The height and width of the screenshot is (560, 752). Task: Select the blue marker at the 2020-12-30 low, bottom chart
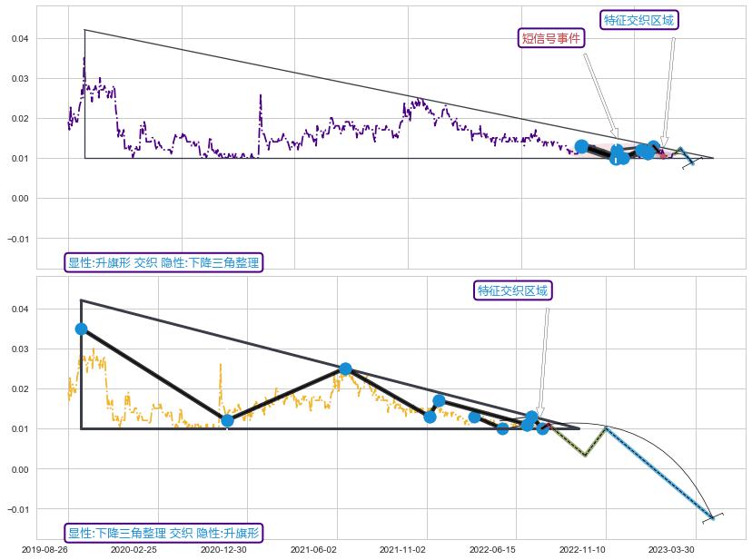tap(227, 420)
